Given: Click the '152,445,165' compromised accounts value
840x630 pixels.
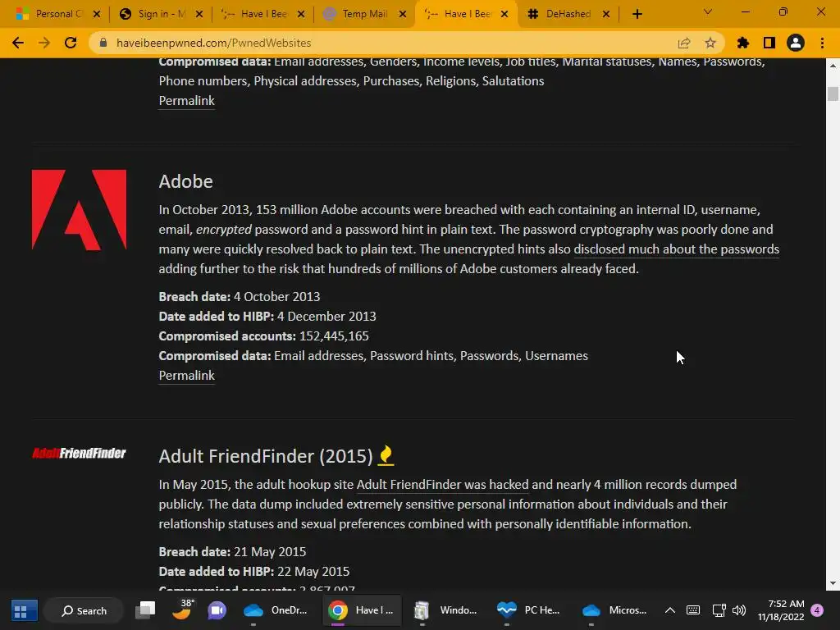Looking at the screenshot, I should point(334,336).
